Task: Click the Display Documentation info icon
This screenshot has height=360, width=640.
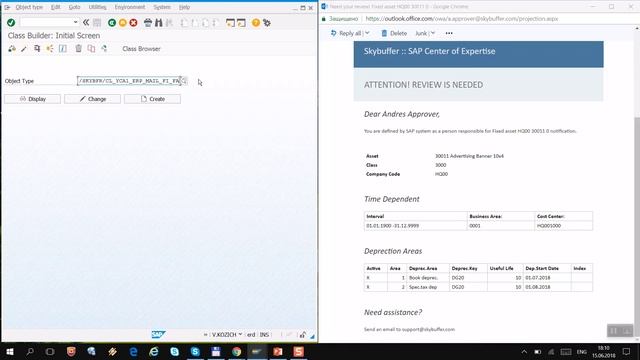Action: [63, 49]
